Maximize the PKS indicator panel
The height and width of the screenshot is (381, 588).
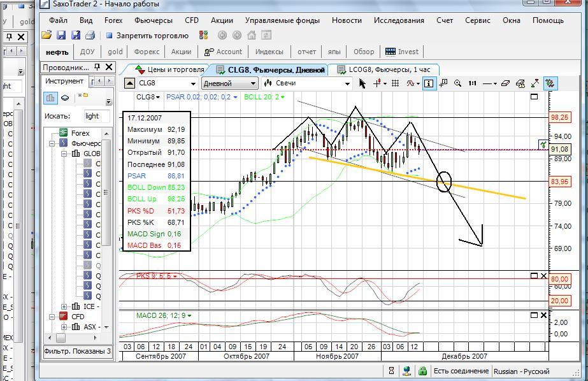tap(534, 276)
